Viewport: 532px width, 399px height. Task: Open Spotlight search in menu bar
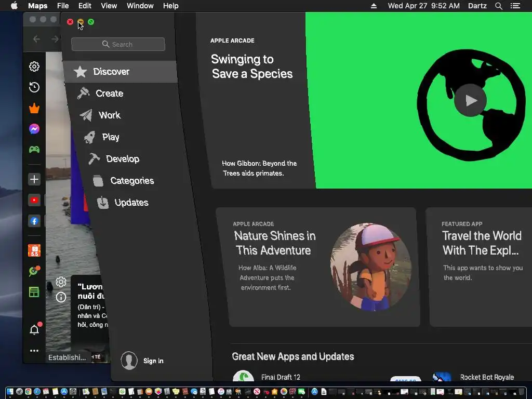(x=498, y=6)
